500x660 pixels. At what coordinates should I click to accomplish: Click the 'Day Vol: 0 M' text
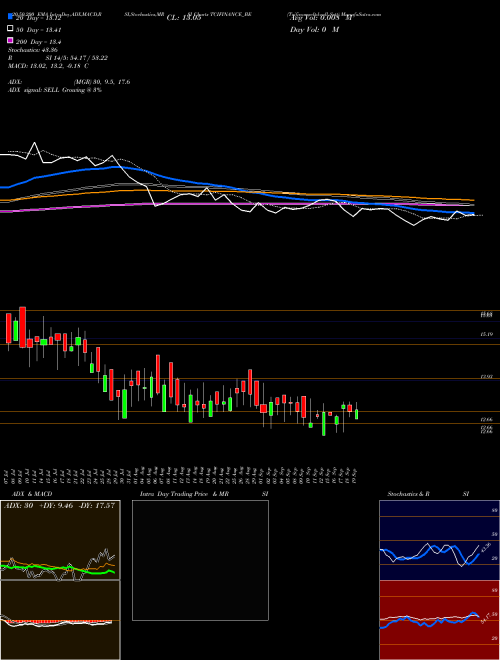314,30
